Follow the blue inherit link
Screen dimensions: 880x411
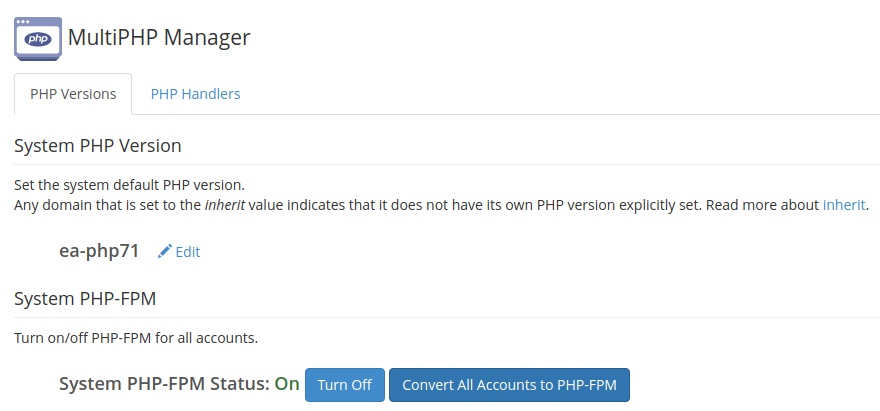844,206
